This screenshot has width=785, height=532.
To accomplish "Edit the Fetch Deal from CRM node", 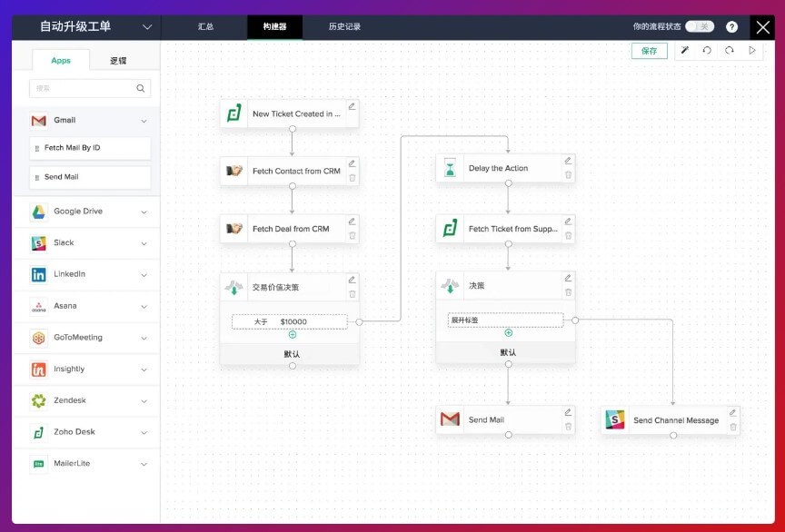I will 352,222.
